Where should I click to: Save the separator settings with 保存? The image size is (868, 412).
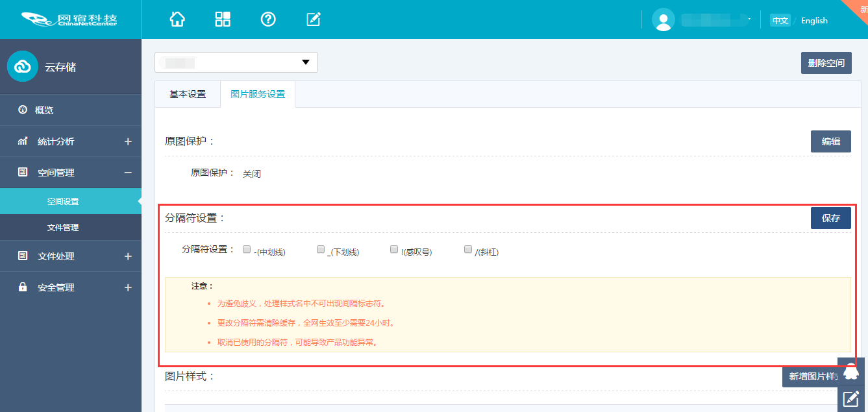point(830,218)
